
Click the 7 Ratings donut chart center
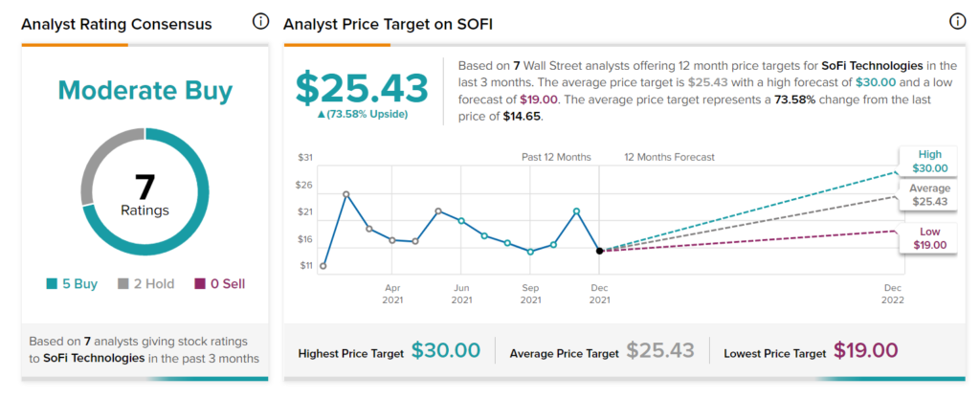click(x=145, y=193)
